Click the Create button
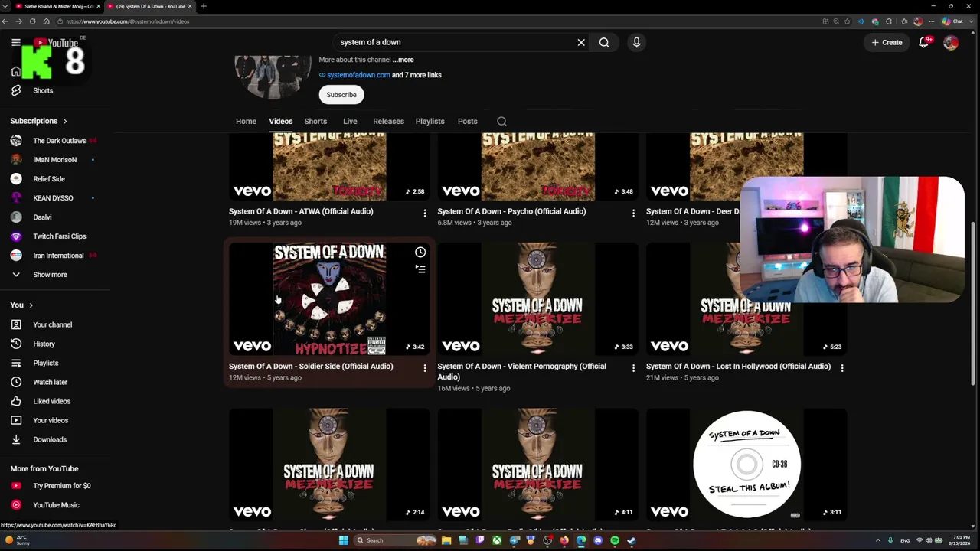Viewport: 980px width, 551px height. pyautogui.click(x=887, y=43)
